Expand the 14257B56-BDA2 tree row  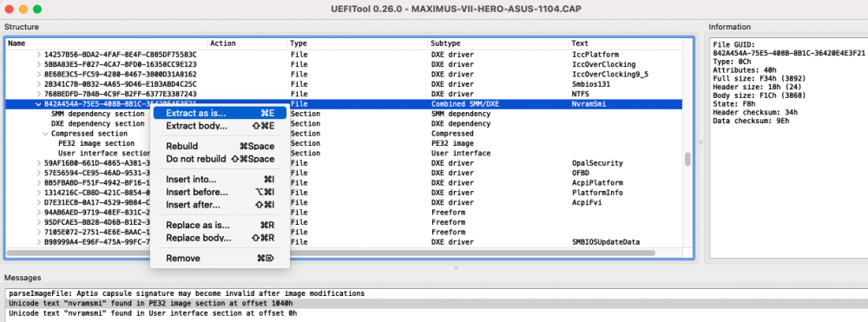tap(39, 54)
